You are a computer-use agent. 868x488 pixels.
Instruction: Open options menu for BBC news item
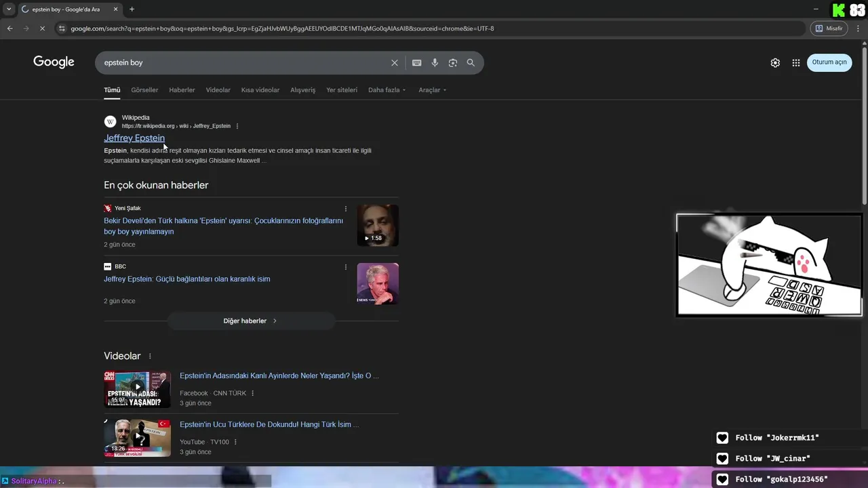346,267
